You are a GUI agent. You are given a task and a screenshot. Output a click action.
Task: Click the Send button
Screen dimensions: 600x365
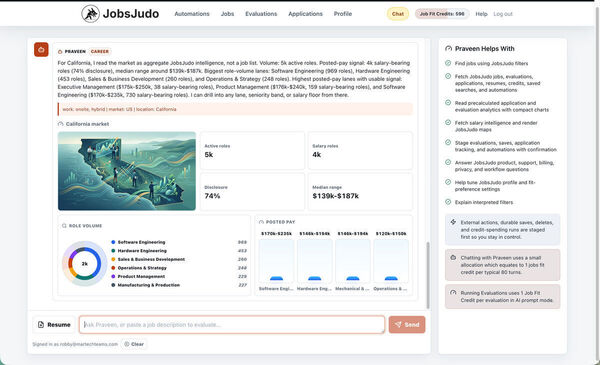point(407,324)
